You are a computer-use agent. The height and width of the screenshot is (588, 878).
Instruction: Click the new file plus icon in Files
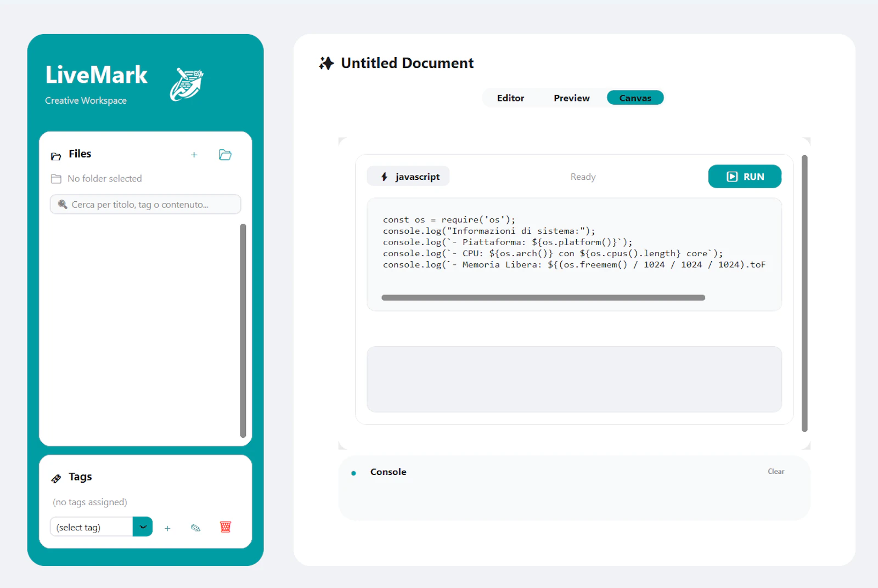pyautogui.click(x=194, y=155)
